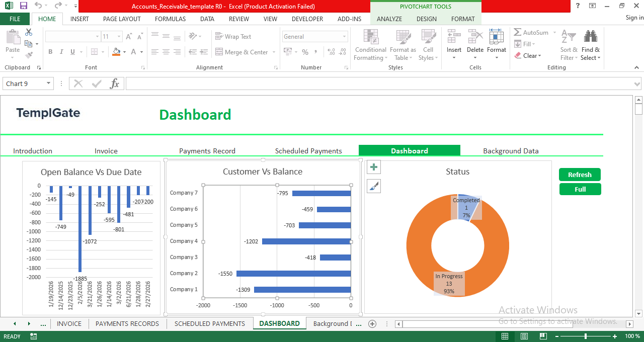Click the Copy icon in Clipboard group
The width and height of the screenshot is (644, 342).
point(29,44)
